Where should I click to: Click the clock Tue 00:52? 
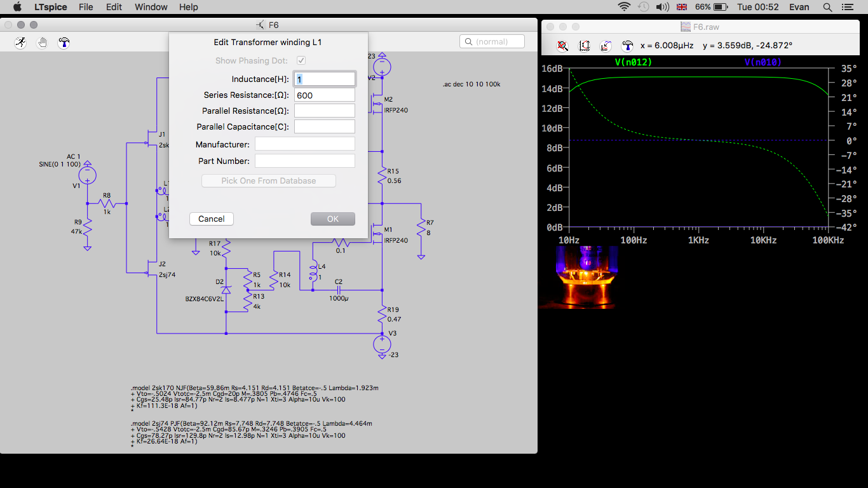757,7
